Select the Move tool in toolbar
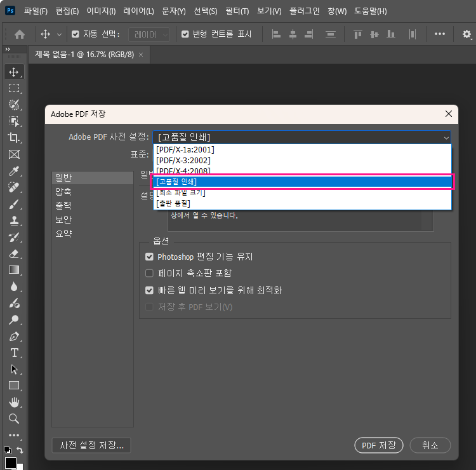This screenshot has height=470, width=476. pos(14,72)
